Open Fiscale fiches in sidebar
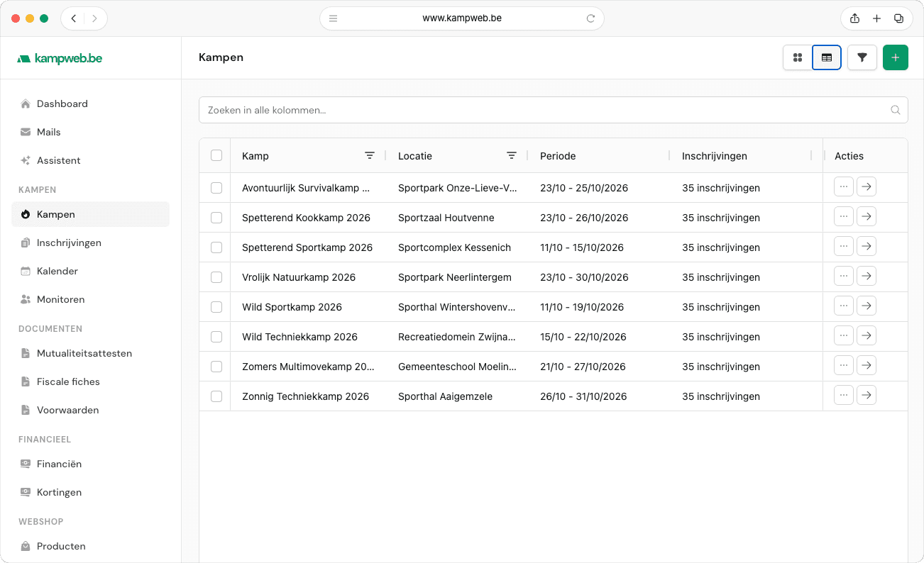The image size is (924, 563). 90,381
